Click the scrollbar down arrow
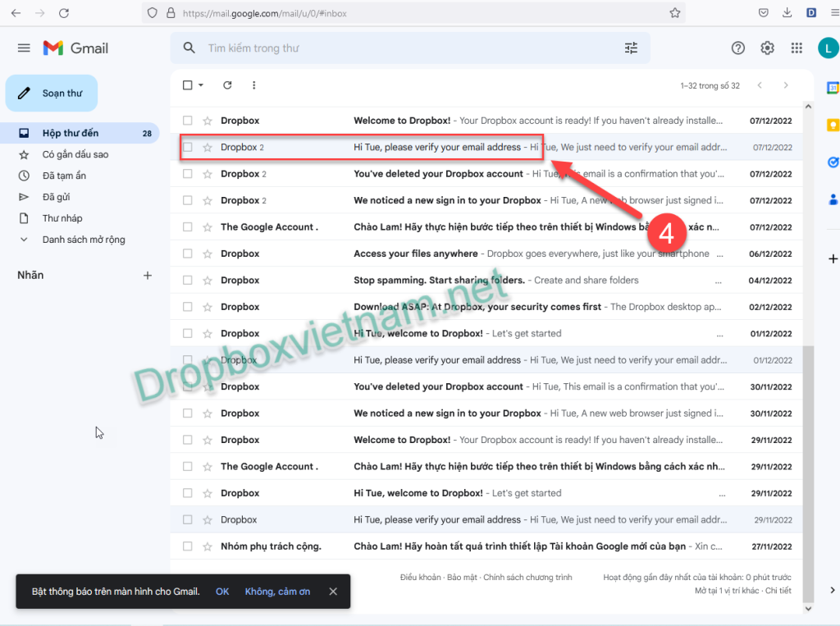The height and width of the screenshot is (626, 840). pos(808,608)
